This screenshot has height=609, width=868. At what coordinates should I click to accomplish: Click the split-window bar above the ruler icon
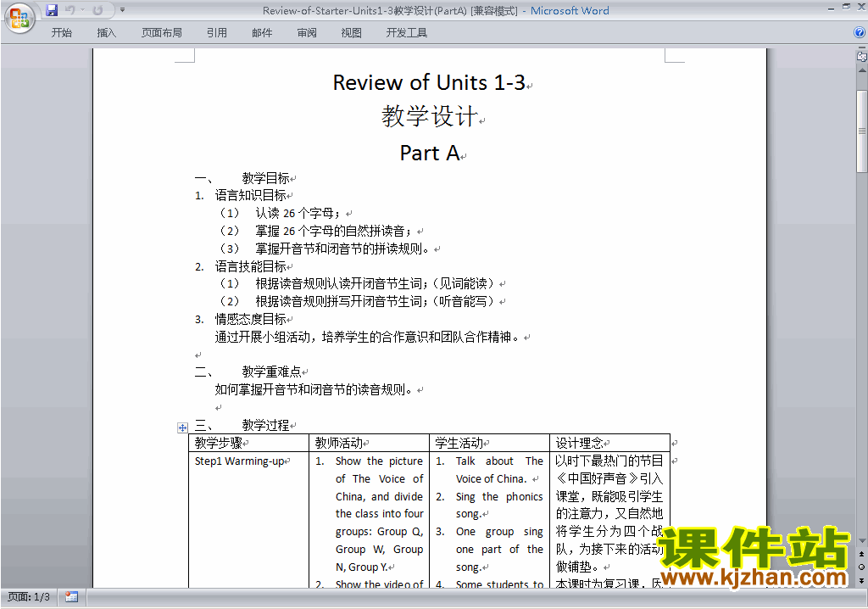[862, 48]
